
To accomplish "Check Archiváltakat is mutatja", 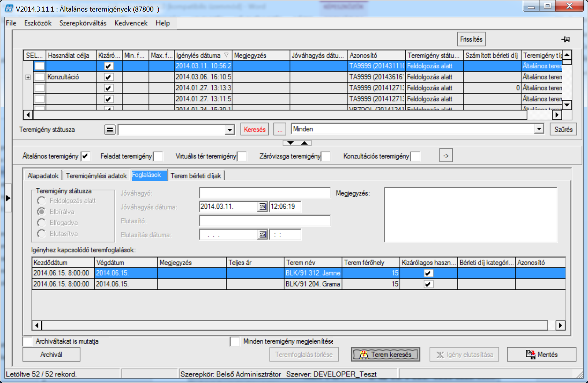I will click(x=28, y=341).
